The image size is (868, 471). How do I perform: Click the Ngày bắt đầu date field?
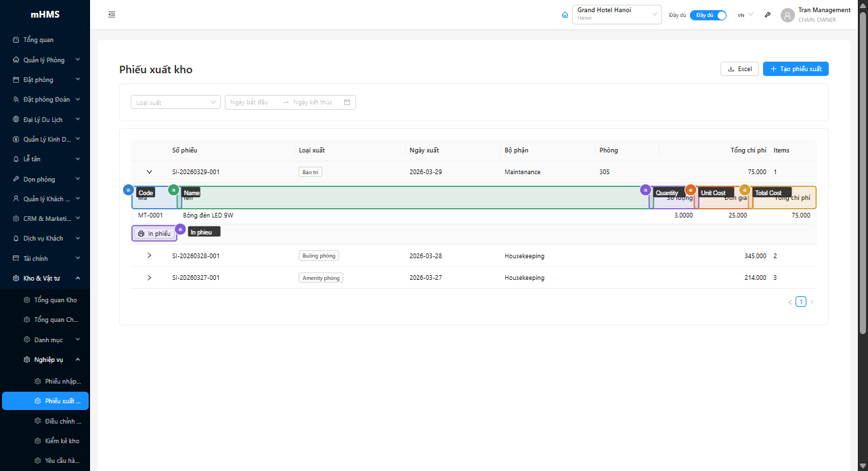[251, 102]
